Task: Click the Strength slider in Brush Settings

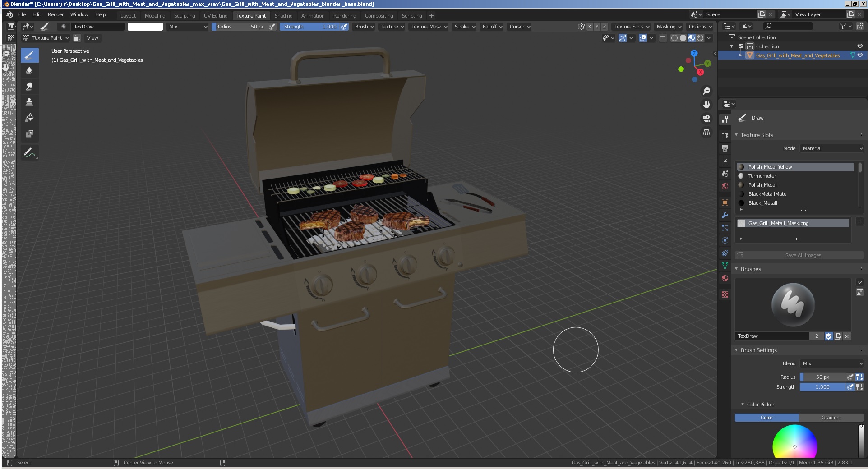Action: 822,387
